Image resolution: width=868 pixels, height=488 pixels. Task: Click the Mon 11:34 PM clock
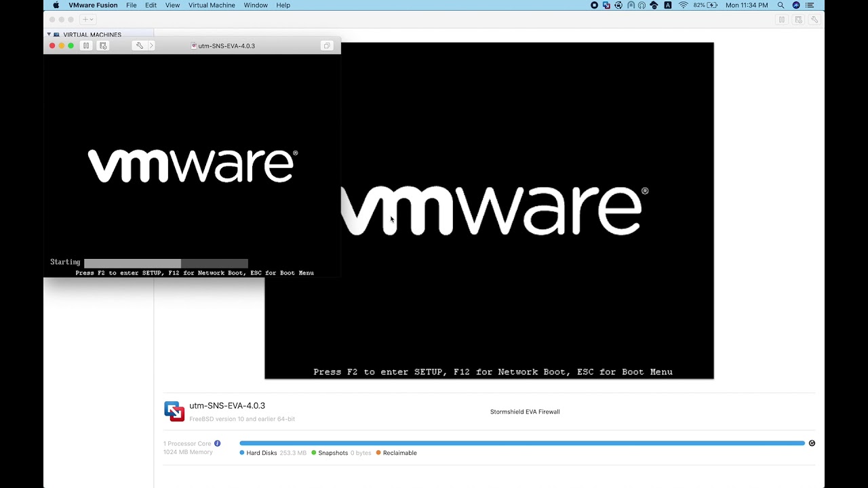(747, 5)
